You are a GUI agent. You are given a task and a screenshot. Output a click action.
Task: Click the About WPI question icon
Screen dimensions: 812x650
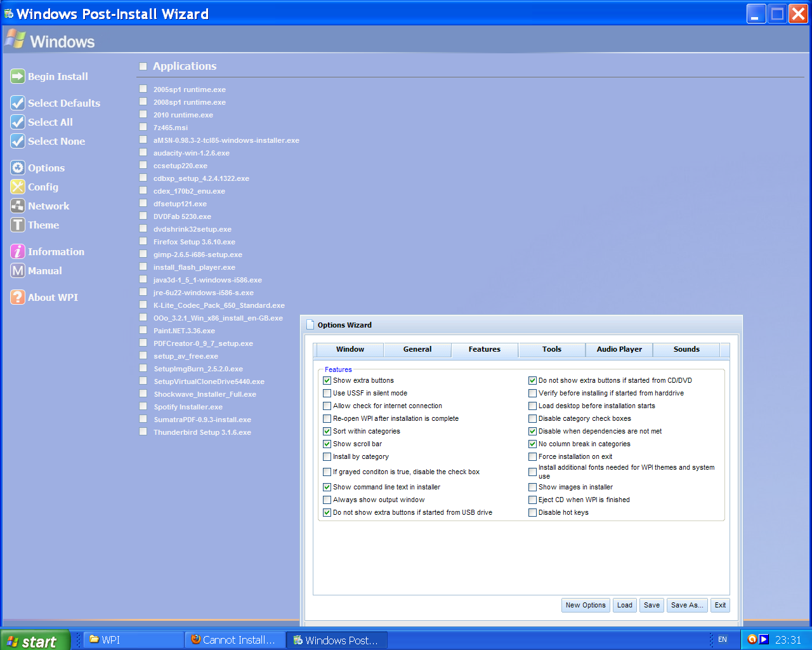click(x=18, y=297)
